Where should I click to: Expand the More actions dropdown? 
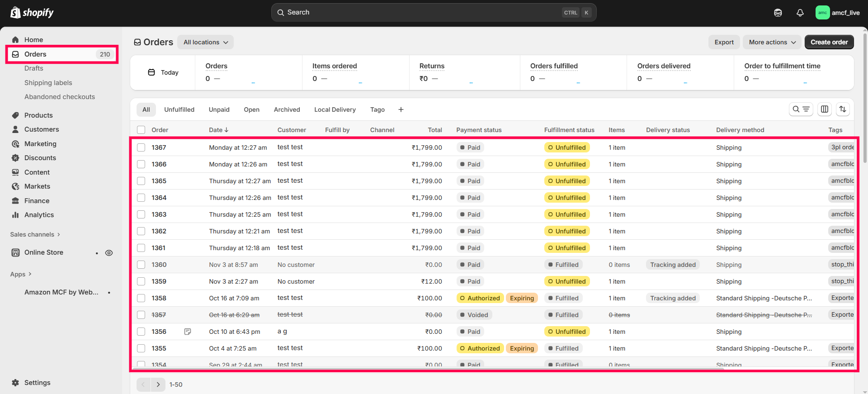(x=772, y=42)
